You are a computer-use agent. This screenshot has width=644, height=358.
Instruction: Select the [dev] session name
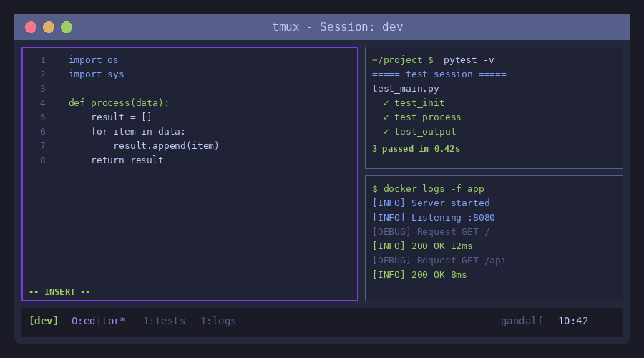pyautogui.click(x=44, y=321)
